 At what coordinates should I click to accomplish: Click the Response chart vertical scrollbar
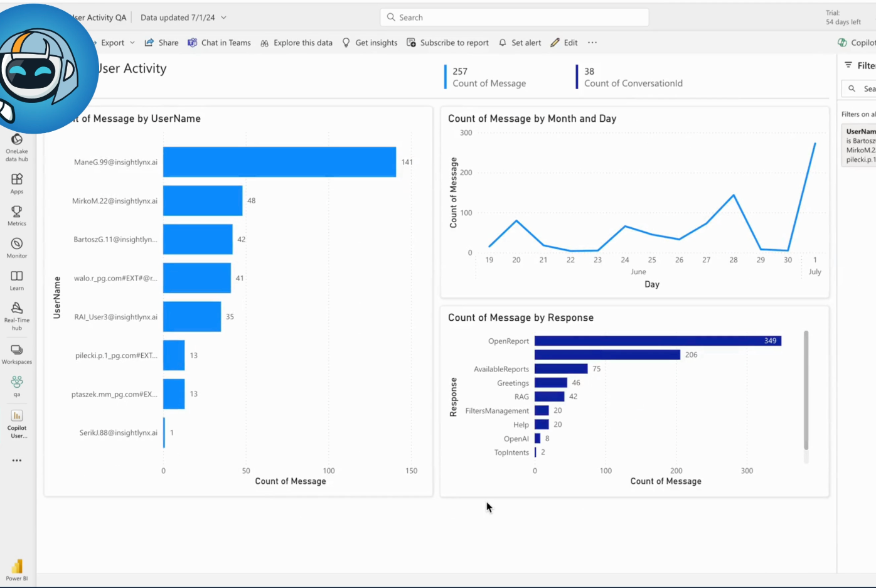point(806,389)
